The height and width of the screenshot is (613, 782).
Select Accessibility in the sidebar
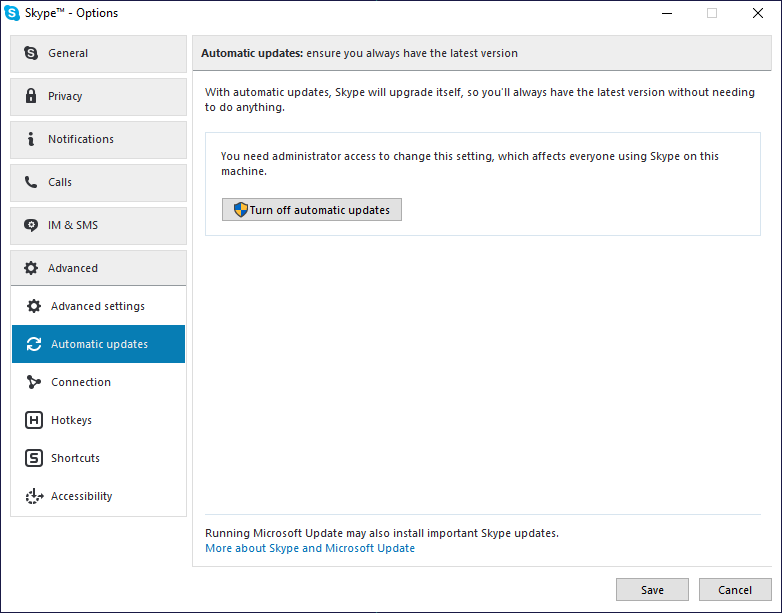click(98, 496)
